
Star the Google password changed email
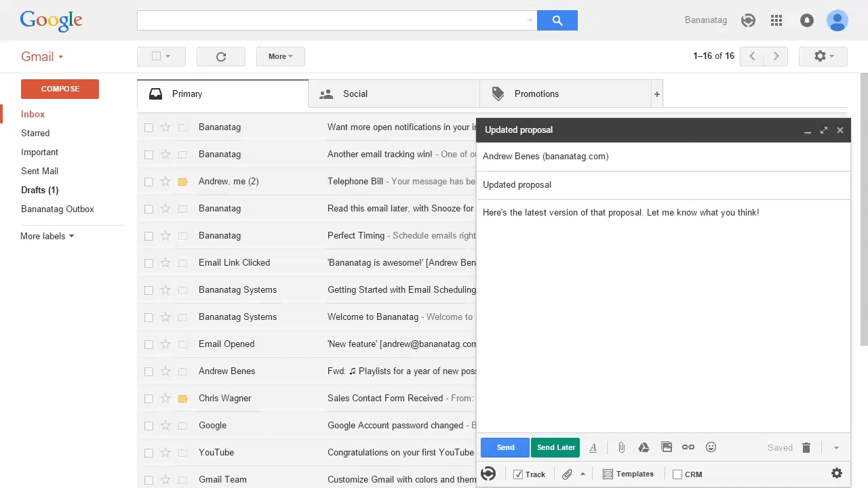point(165,426)
